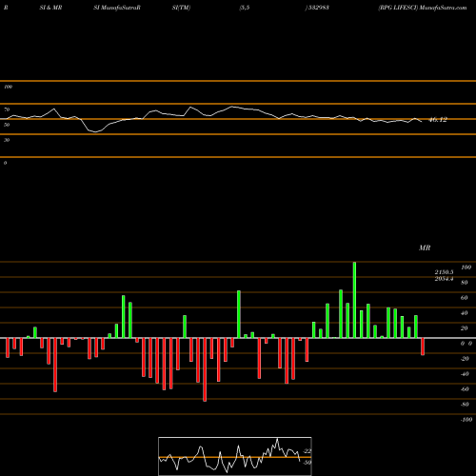Click the 532983 stock code in header
The height and width of the screenshot is (476, 476).
tap(318, 8)
